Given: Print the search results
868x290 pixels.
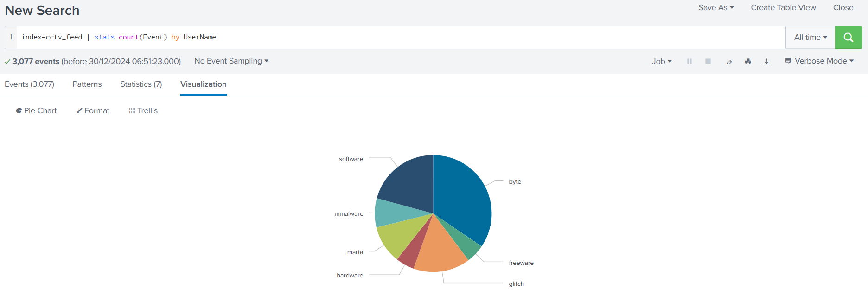Looking at the screenshot, I should click(748, 62).
